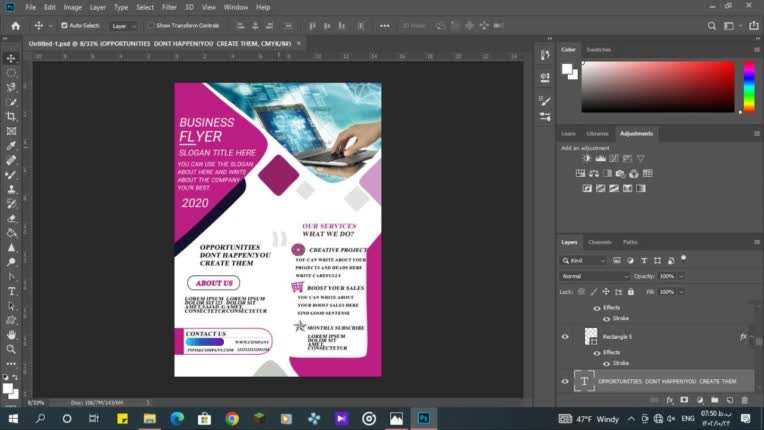Open the Fill slider dropdown

coord(682,292)
